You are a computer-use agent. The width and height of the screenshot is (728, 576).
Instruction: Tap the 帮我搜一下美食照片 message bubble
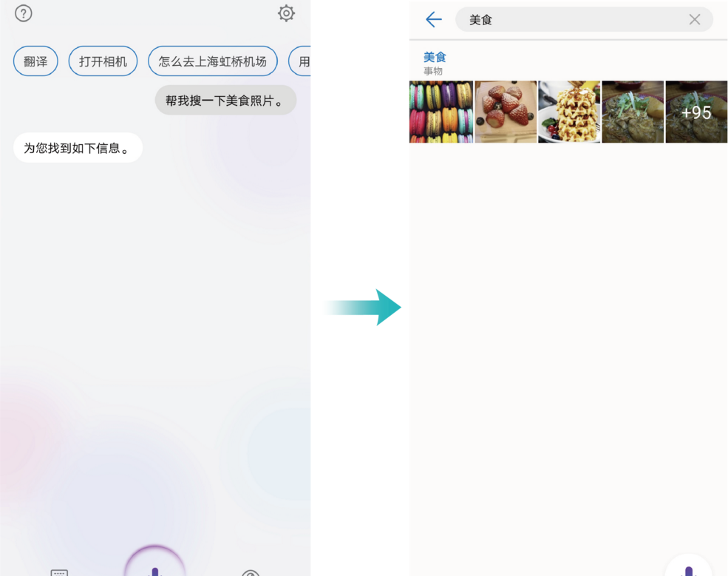pyautogui.click(x=225, y=100)
